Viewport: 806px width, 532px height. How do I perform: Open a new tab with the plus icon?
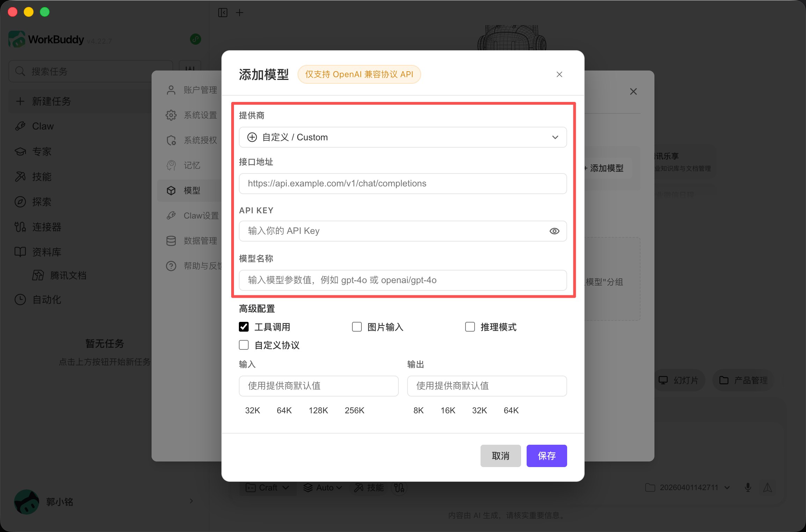[240, 13]
